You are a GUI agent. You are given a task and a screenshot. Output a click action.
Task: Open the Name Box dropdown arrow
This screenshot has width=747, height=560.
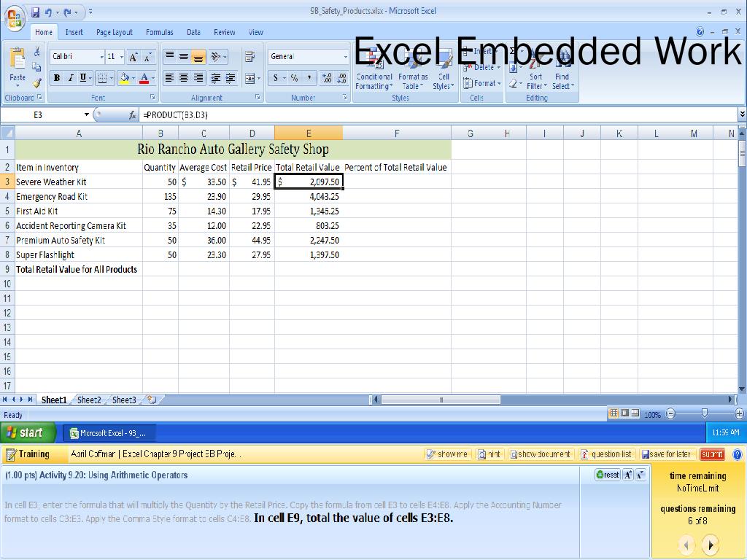[86, 114]
